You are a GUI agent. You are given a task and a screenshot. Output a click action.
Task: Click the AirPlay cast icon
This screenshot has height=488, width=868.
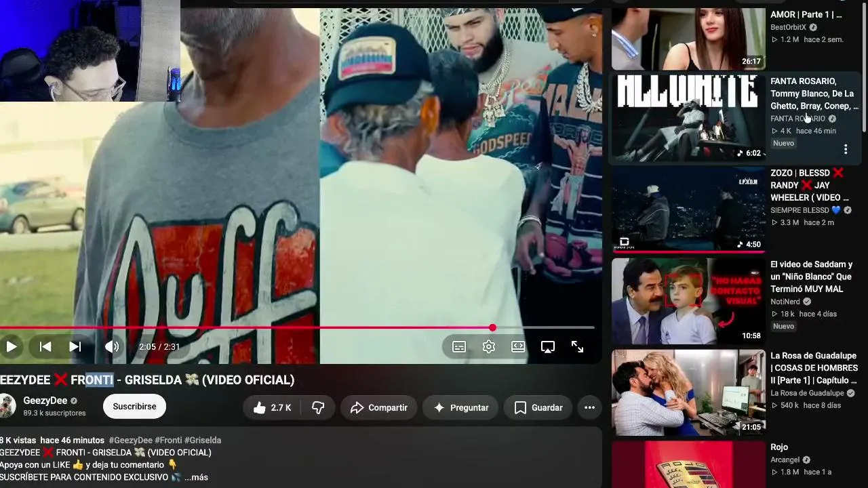coord(548,347)
